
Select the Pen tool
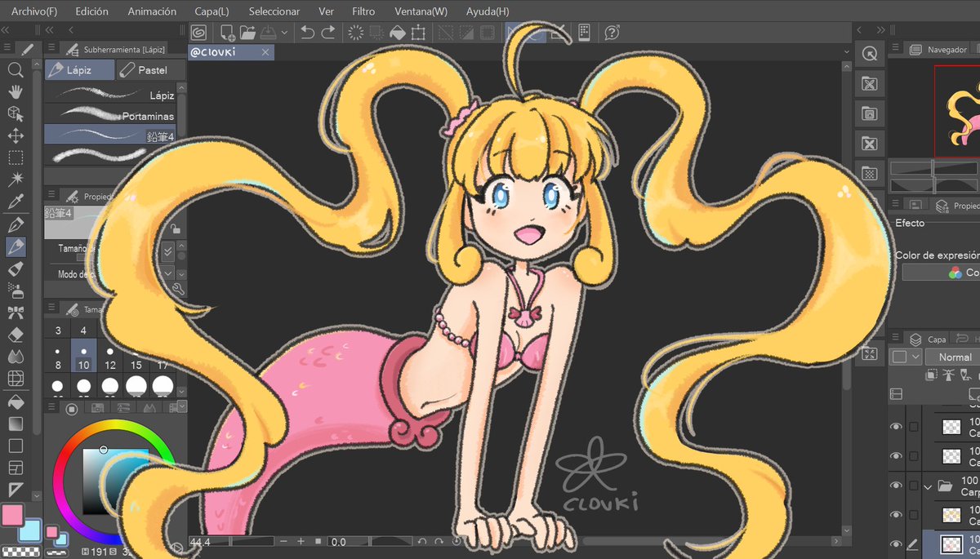[16, 224]
